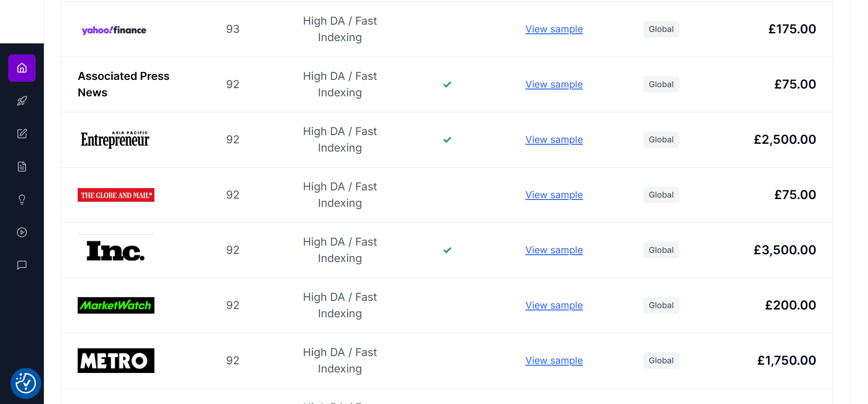Click the play circle sidebar icon
Image resolution: width=868 pixels, height=404 pixels.
[22, 232]
